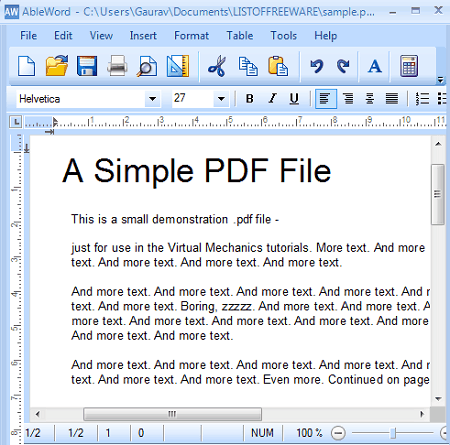Click the zoom out minus button

338,433
